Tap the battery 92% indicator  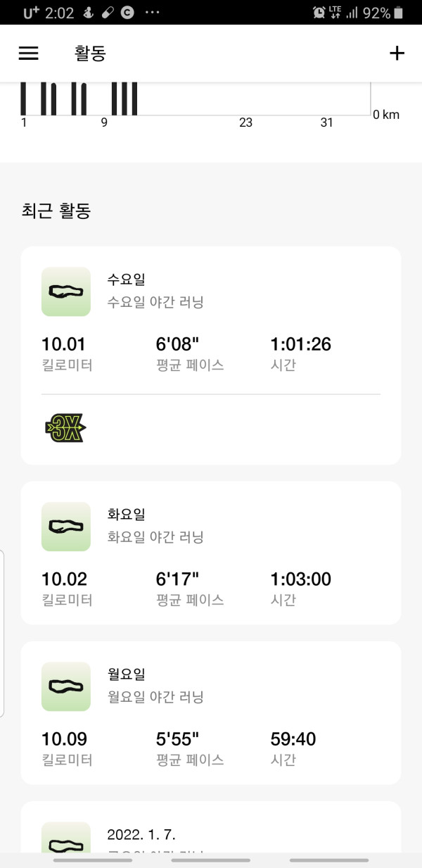tap(383, 13)
